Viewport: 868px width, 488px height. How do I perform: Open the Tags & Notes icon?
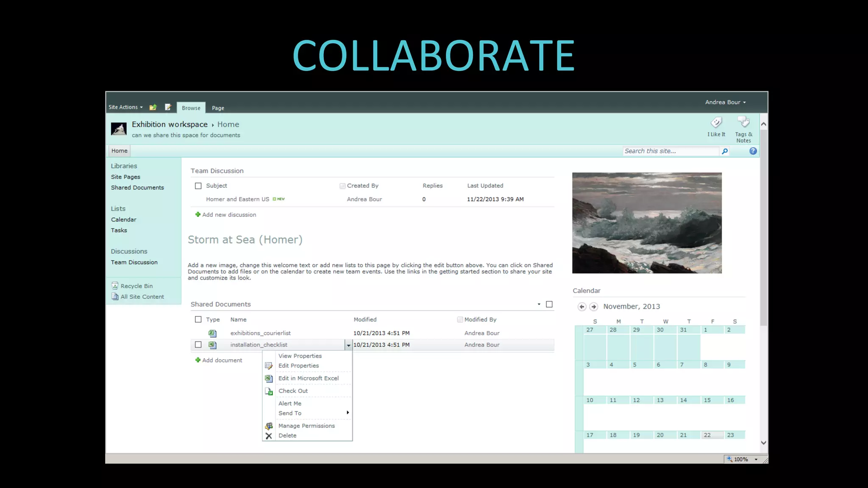click(743, 122)
